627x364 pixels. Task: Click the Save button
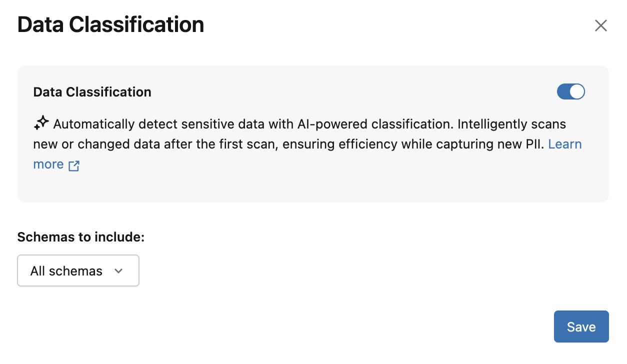point(581,326)
